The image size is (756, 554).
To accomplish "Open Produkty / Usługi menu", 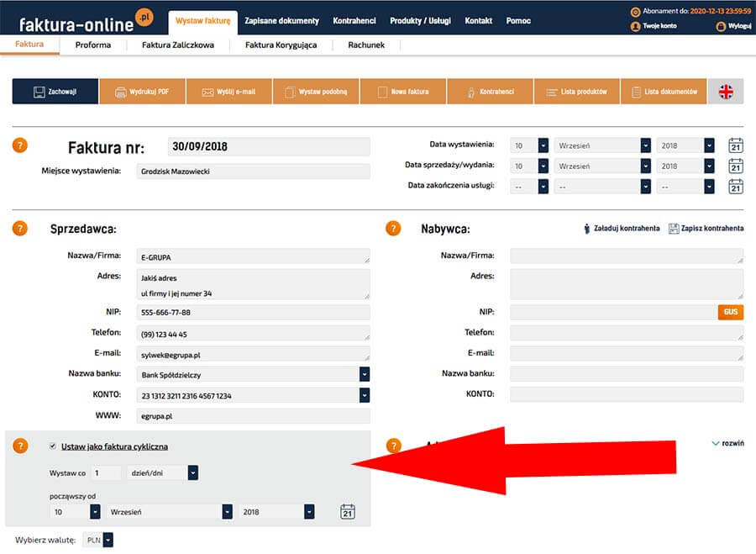I will pos(421,21).
